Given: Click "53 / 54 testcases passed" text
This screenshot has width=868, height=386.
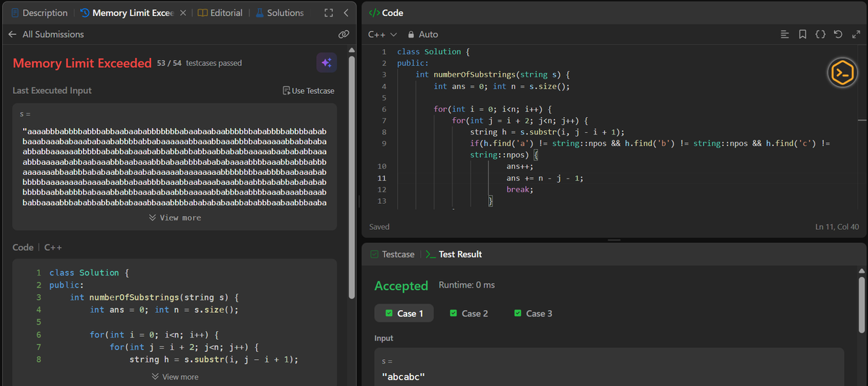Looking at the screenshot, I should tap(200, 63).
